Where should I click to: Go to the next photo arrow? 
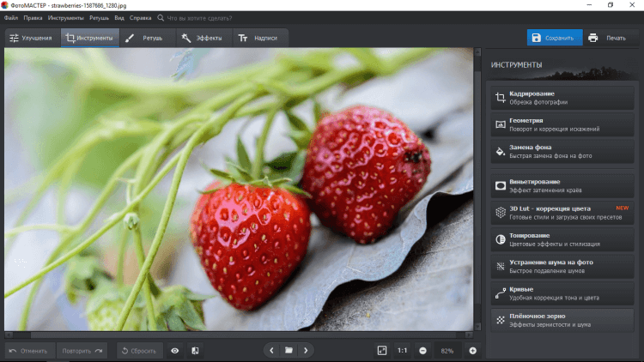[306, 351]
